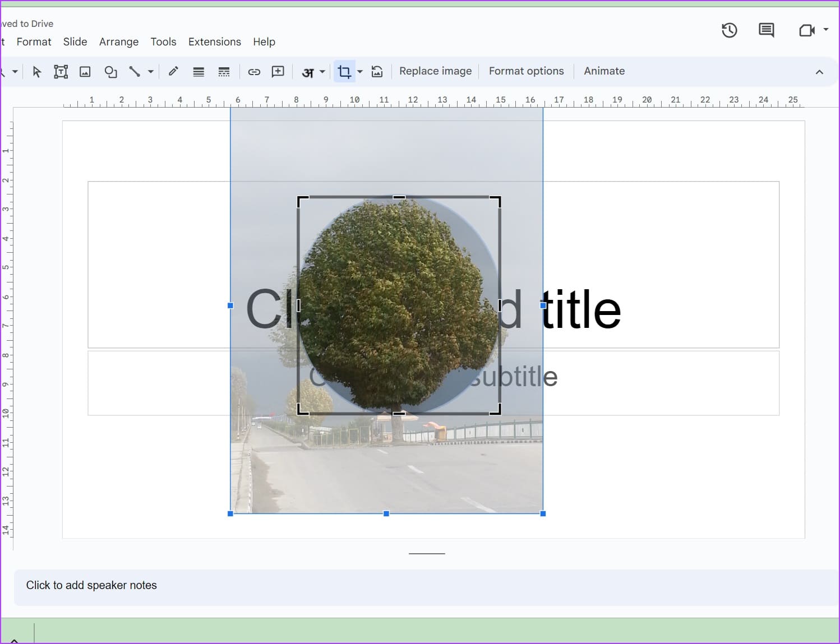Toggle the crop image tool

[x=344, y=72]
